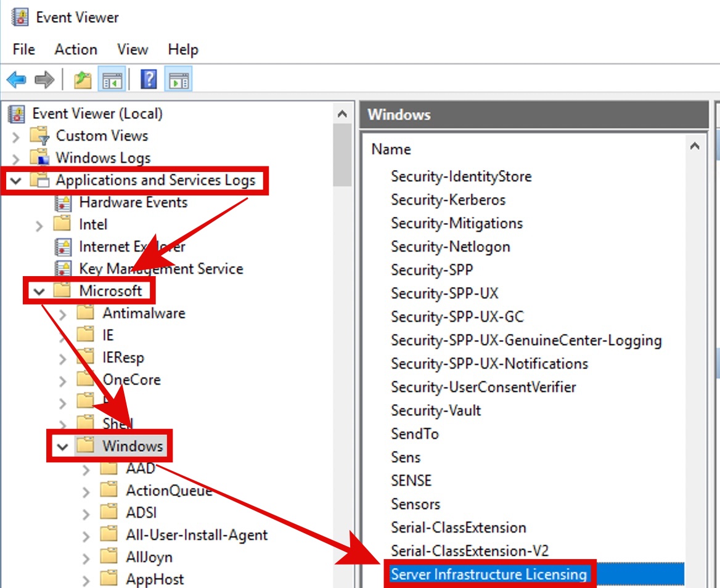Click the Antimalware folder icon

pos(86,313)
